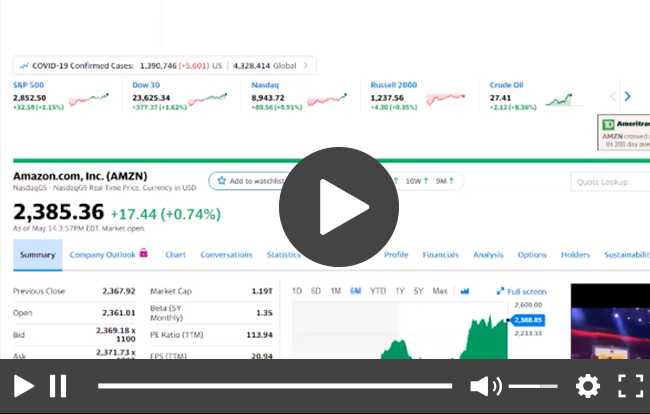650x414 pixels.
Task: Open the chart Full screen link
Action: click(x=521, y=291)
